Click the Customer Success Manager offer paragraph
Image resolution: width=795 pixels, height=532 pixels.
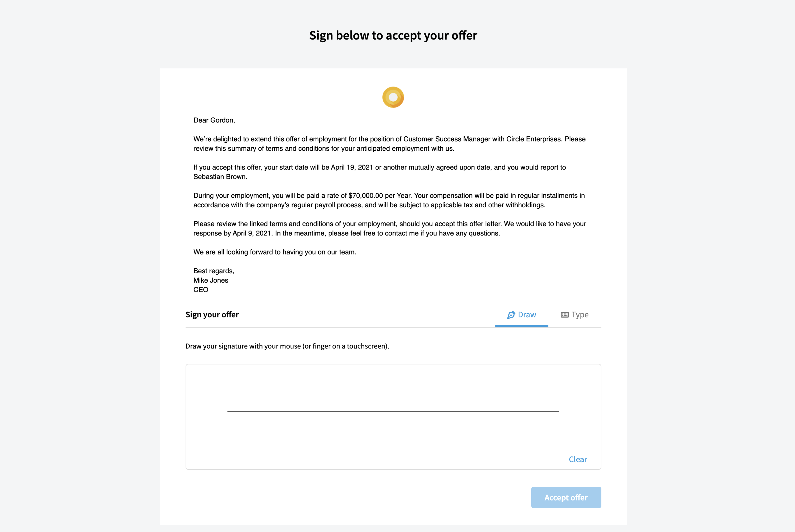[x=389, y=144]
